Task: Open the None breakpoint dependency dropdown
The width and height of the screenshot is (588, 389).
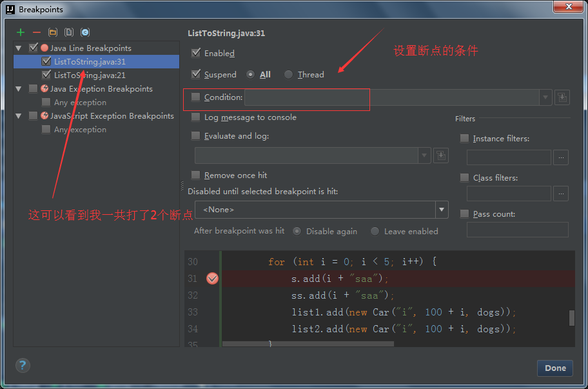Action: pyautogui.click(x=441, y=209)
